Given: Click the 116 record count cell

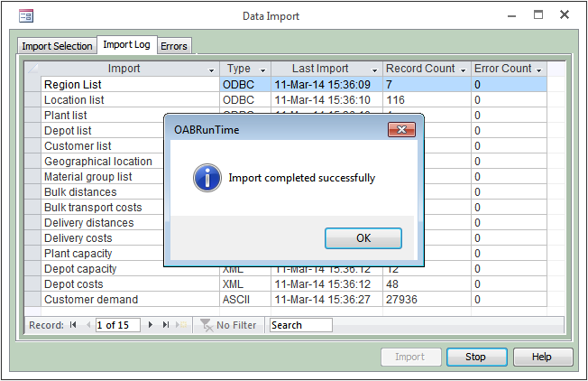Looking at the screenshot, I should click(x=427, y=100).
